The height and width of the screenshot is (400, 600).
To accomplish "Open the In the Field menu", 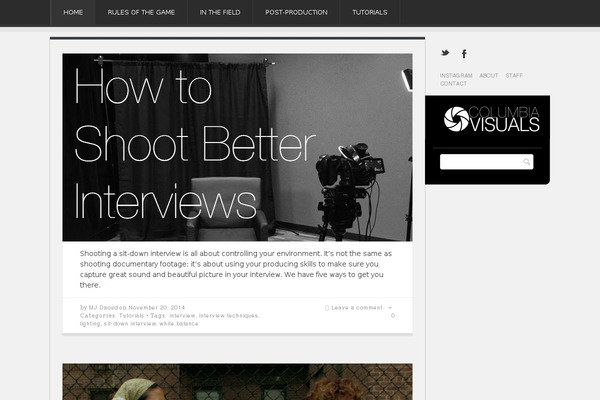I will tap(220, 12).
